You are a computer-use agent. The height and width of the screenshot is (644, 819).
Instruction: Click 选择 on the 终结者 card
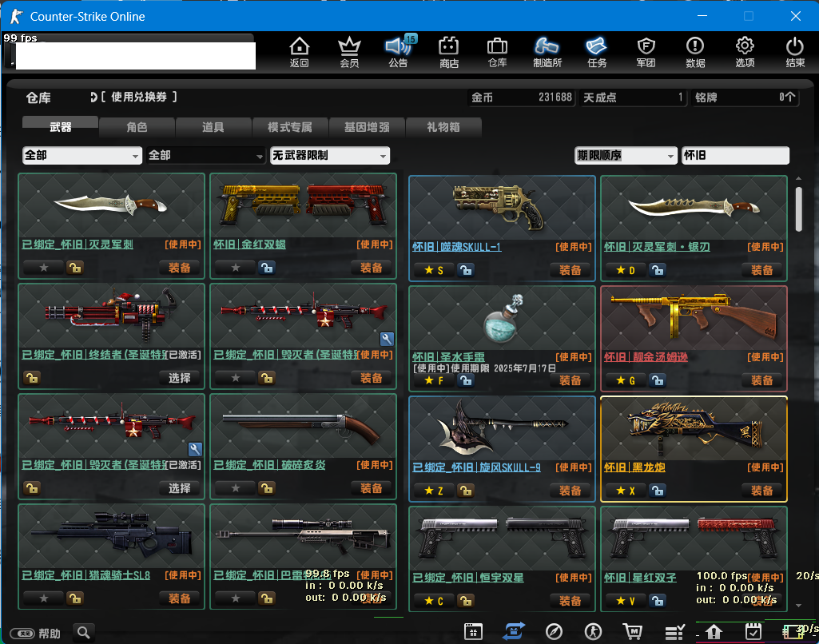point(179,378)
